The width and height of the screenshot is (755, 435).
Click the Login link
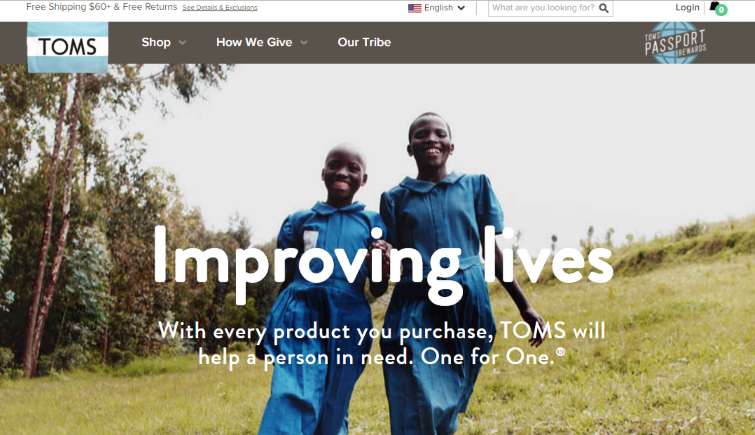(x=687, y=7)
